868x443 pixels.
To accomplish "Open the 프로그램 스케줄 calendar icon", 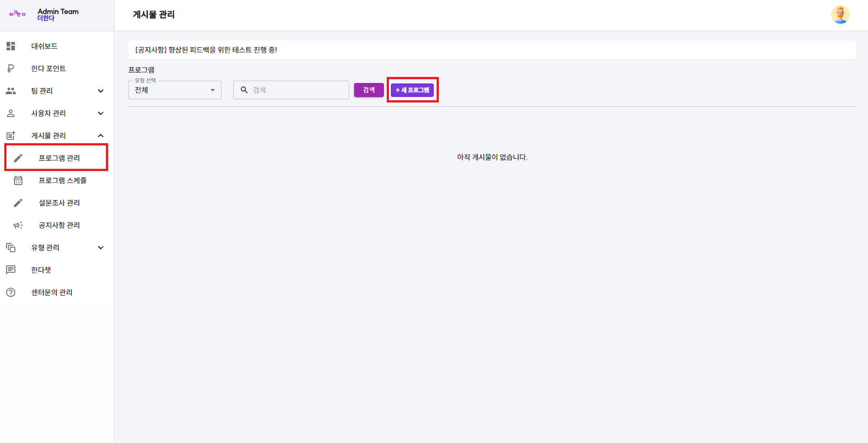I will click(x=18, y=180).
